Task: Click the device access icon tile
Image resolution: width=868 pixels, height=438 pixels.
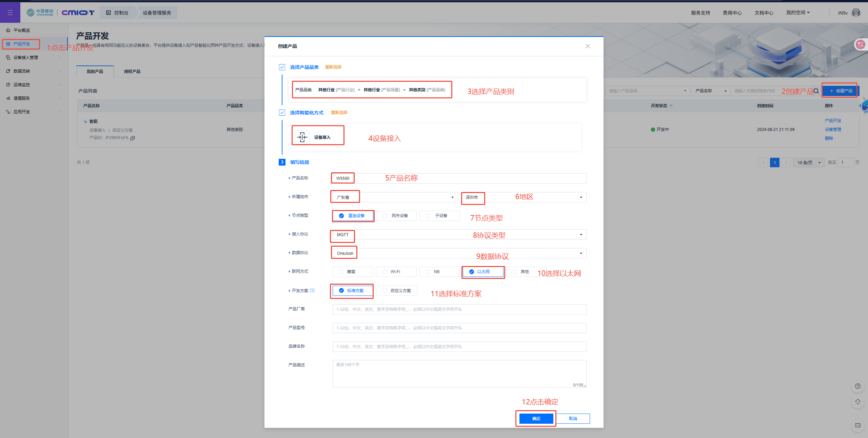Action: pos(302,137)
